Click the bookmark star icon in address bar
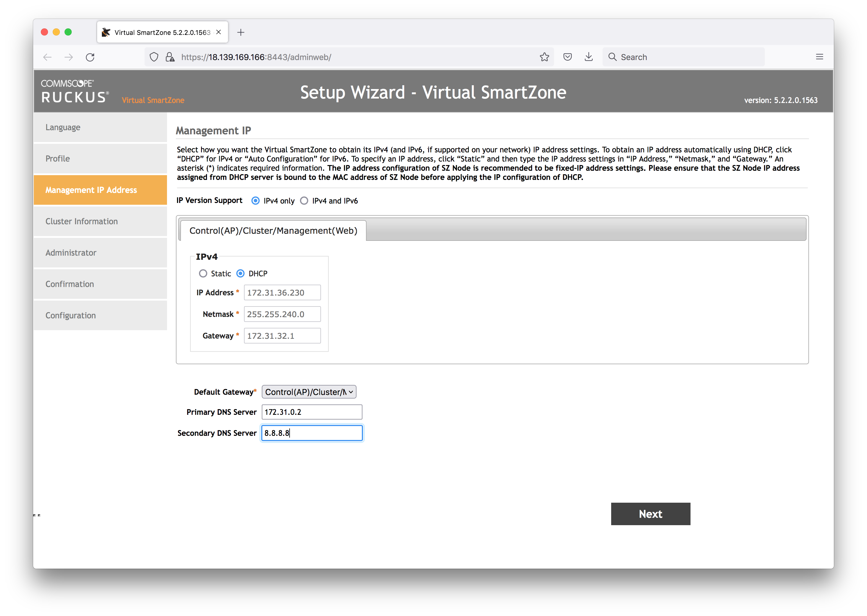Screen dimensions: 867x616 [x=544, y=57]
